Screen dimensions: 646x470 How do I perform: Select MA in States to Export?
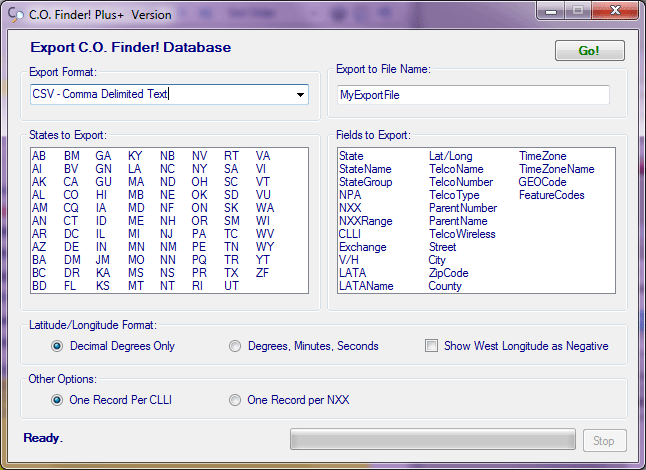click(x=136, y=182)
